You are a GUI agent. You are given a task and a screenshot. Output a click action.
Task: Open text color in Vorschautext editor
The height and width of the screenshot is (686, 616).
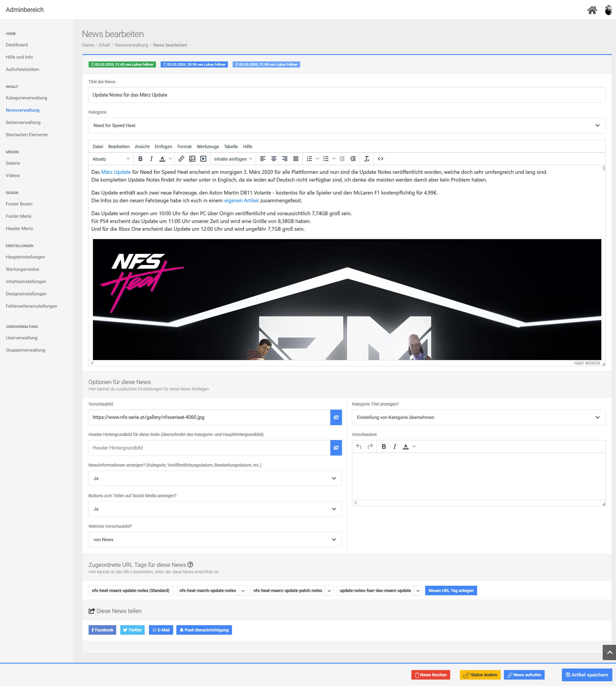(406, 446)
